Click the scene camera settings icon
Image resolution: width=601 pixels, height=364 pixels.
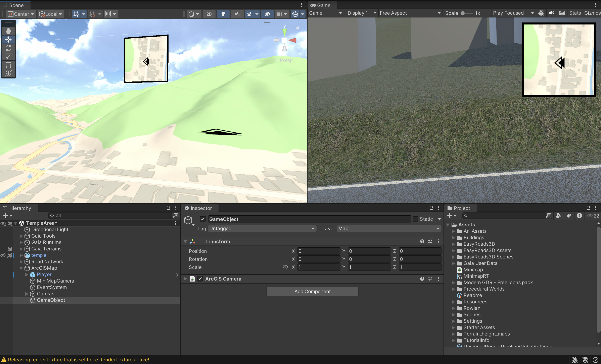[280, 14]
